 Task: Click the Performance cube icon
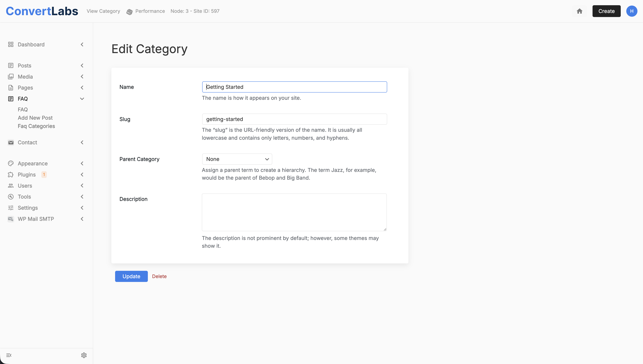pos(129,12)
